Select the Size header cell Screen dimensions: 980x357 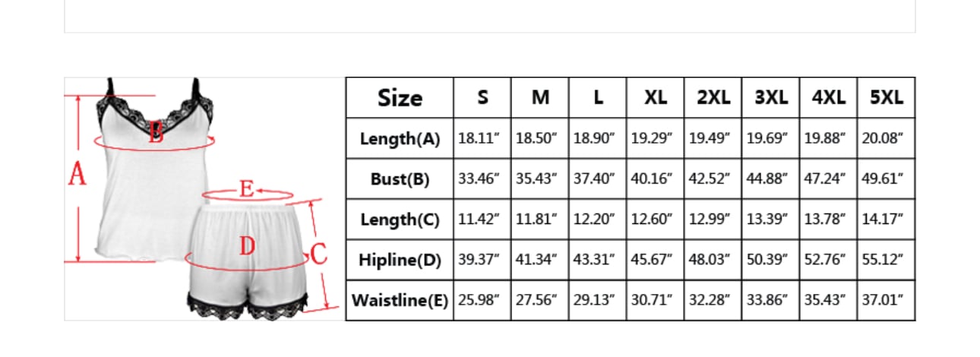(x=400, y=98)
